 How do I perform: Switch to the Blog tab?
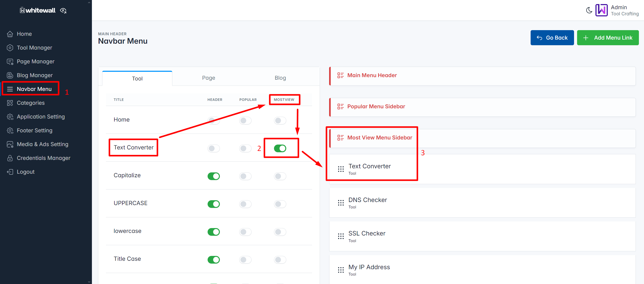[x=280, y=78]
